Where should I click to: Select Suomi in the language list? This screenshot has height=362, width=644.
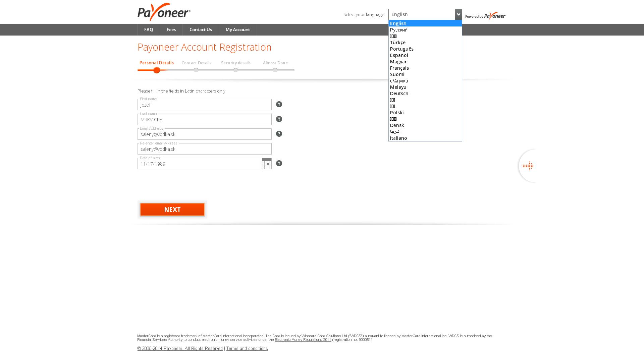coord(425,74)
